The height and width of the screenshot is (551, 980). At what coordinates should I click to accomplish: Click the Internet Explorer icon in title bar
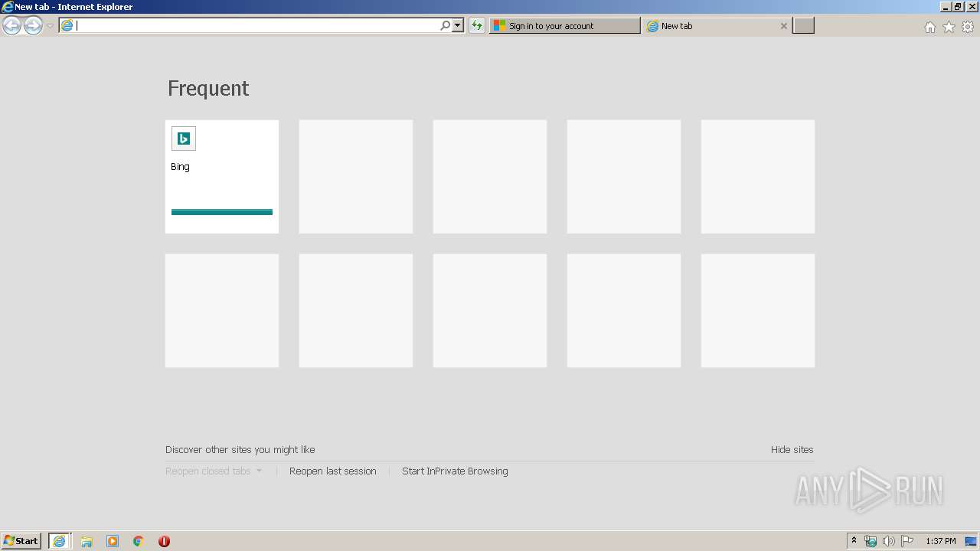(8, 7)
